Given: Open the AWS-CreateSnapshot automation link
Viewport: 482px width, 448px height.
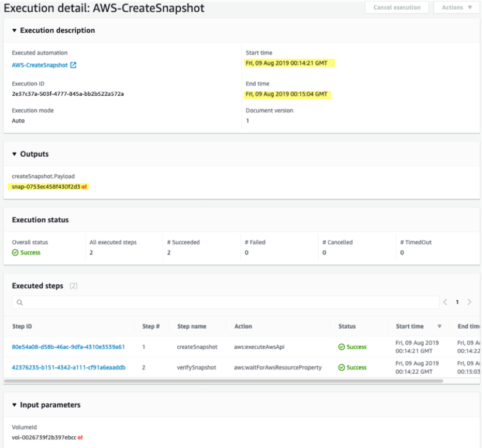Looking at the screenshot, I should (x=40, y=65).
